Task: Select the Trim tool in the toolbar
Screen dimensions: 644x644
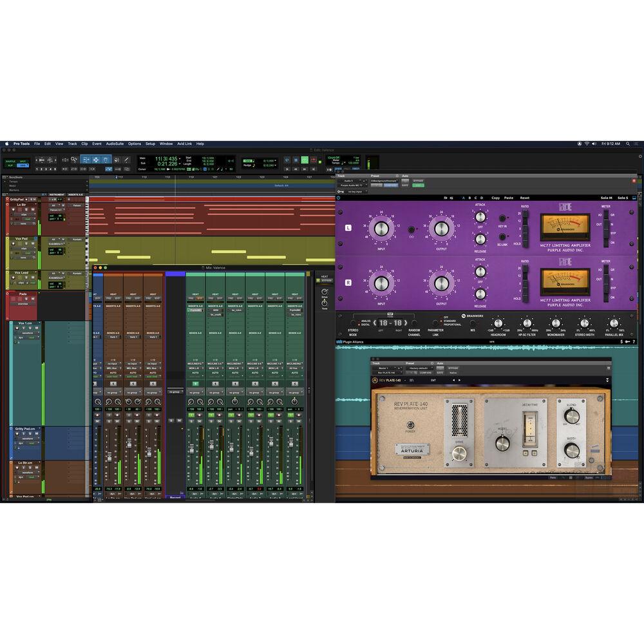Action: (x=86, y=160)
